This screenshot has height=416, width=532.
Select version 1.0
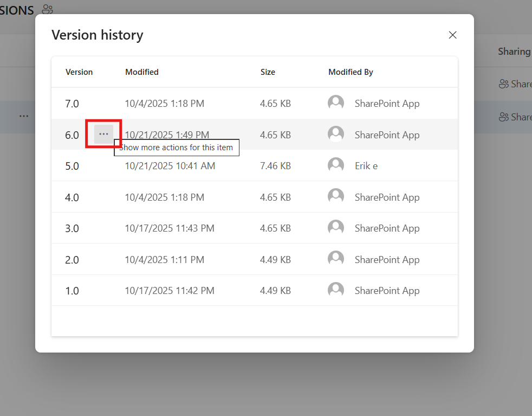tap(72, 291)
